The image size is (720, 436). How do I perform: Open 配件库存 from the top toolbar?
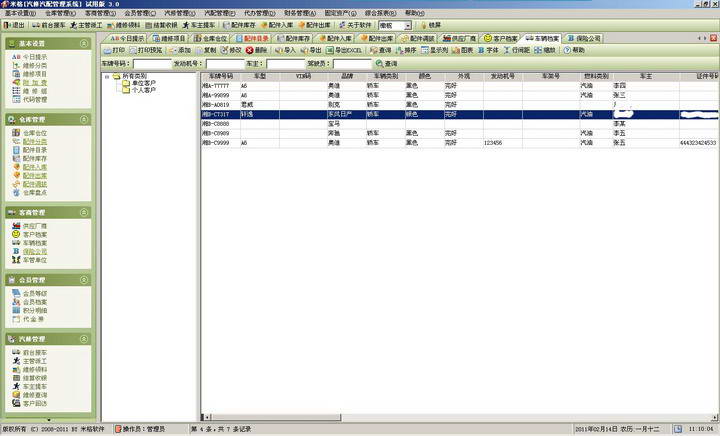(239, 25)
